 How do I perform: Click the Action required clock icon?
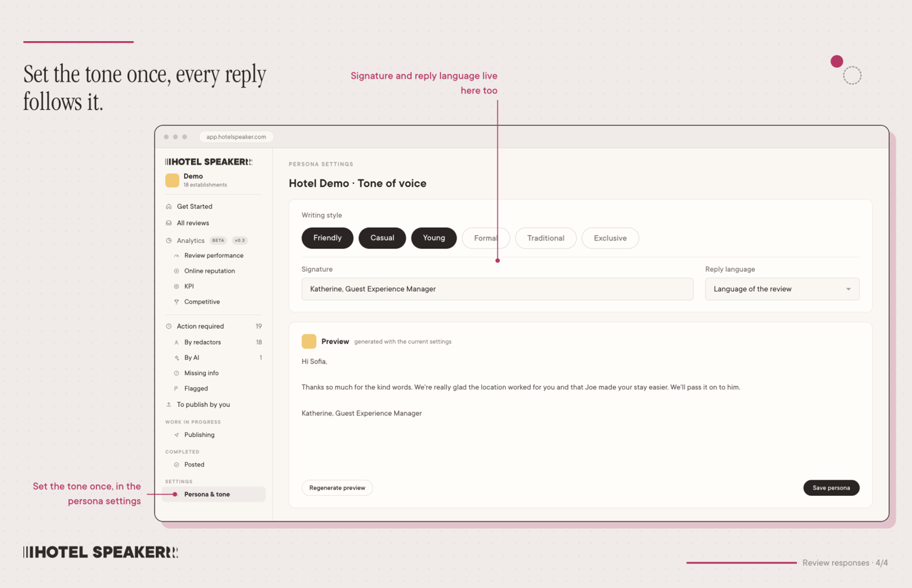pyautogui.click(x=169, y=326)
